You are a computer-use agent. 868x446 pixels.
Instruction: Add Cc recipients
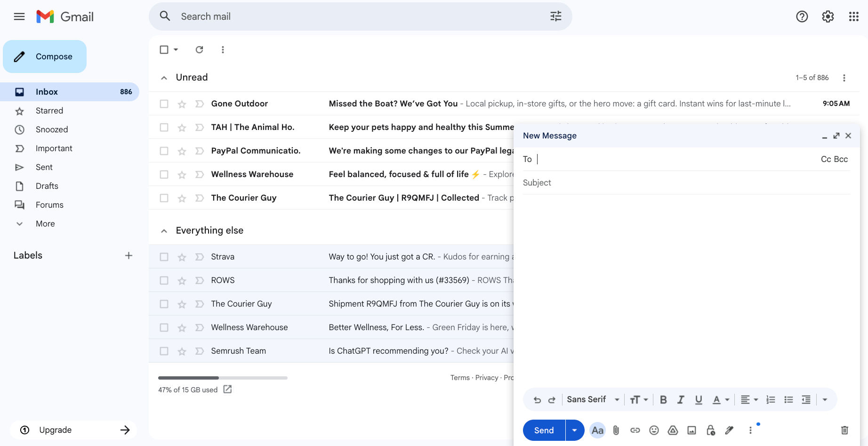click(x=826, y=159)
